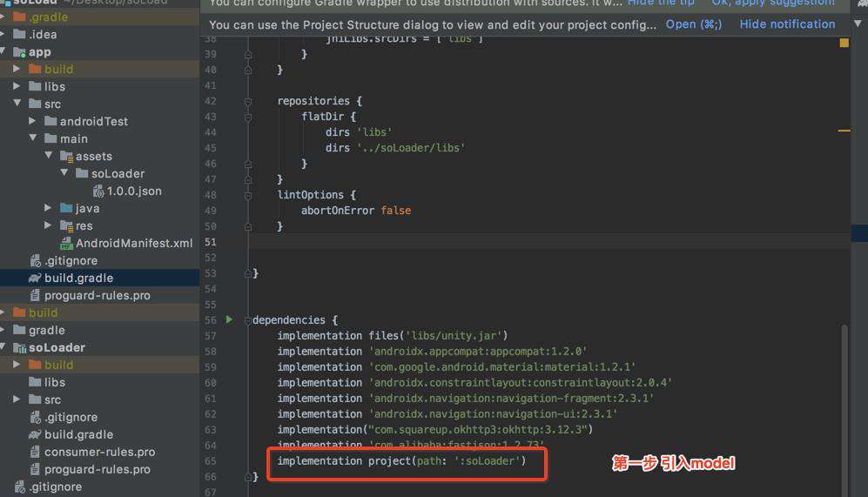Expand the build folder under app

[17, 69]
